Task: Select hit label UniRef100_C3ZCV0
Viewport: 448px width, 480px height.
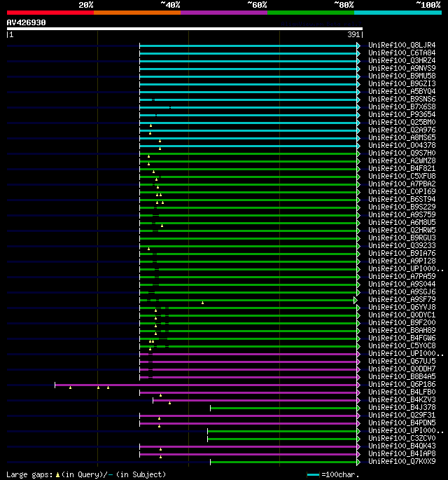Action: click(402, 438)
